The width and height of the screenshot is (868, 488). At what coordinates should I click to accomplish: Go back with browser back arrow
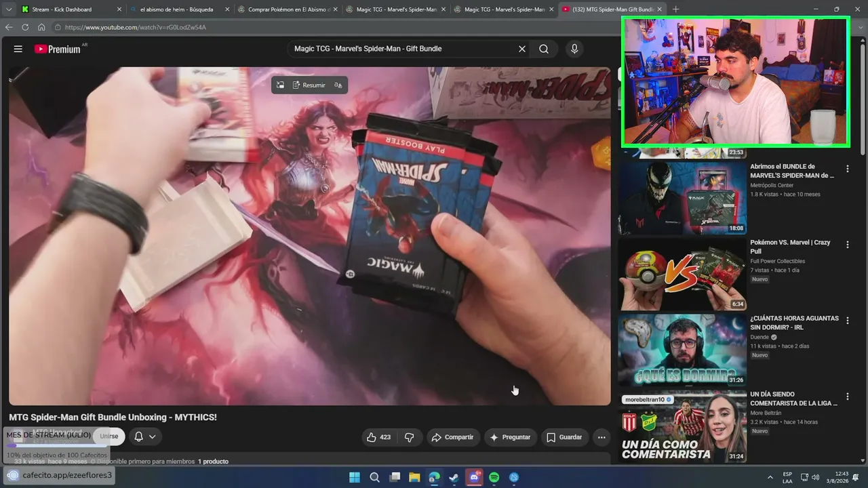click(9, 27)
